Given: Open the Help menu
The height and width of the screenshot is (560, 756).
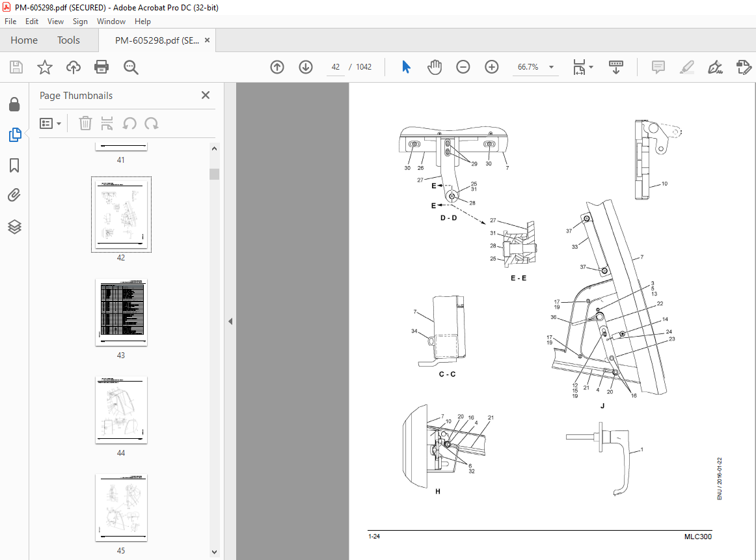Looking at the screenshot, I should [142, 21].
